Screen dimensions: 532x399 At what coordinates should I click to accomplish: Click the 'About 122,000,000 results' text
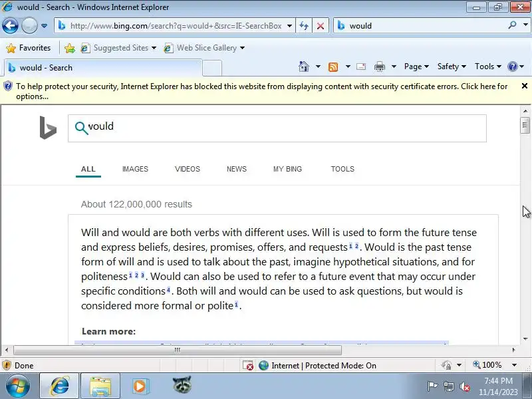click(x=136, y=204)
